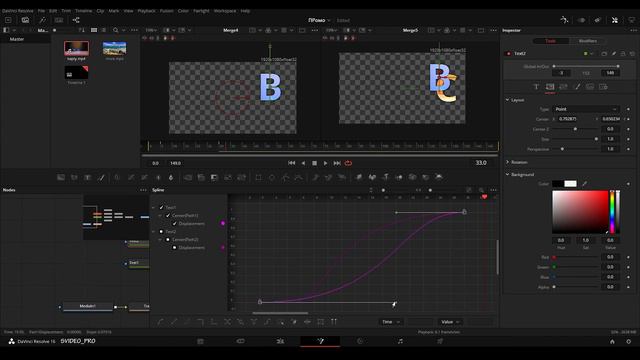Collapse the Text1 tree row in Spline

coord(154,207)
